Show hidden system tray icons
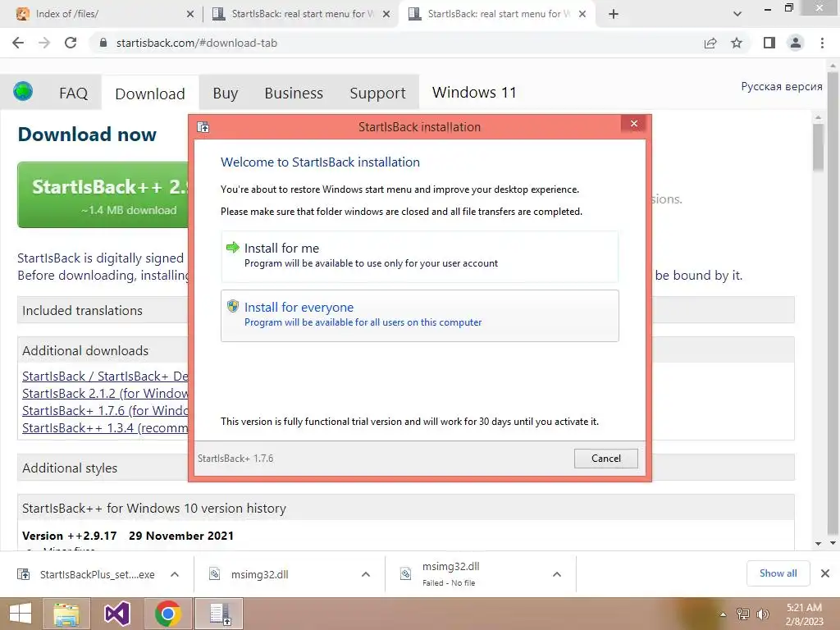 724,614
